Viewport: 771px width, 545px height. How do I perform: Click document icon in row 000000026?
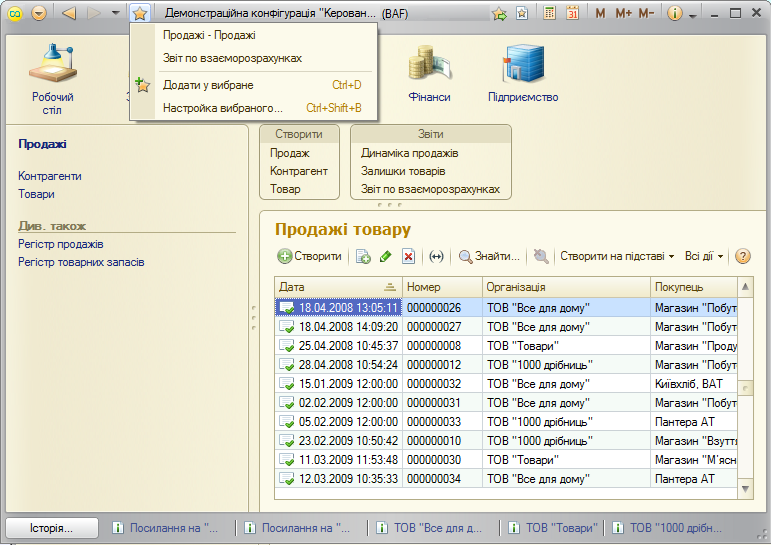coord(287,308)
